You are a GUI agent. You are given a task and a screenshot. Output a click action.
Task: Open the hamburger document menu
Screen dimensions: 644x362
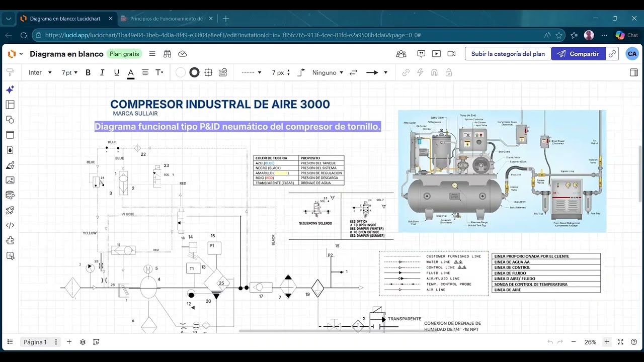152,54
